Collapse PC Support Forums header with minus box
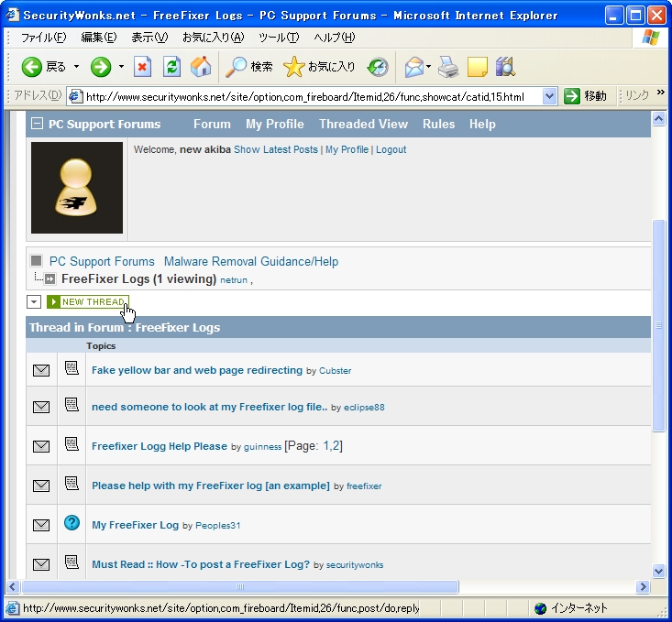The image size is (672, 622). (38, 124)
